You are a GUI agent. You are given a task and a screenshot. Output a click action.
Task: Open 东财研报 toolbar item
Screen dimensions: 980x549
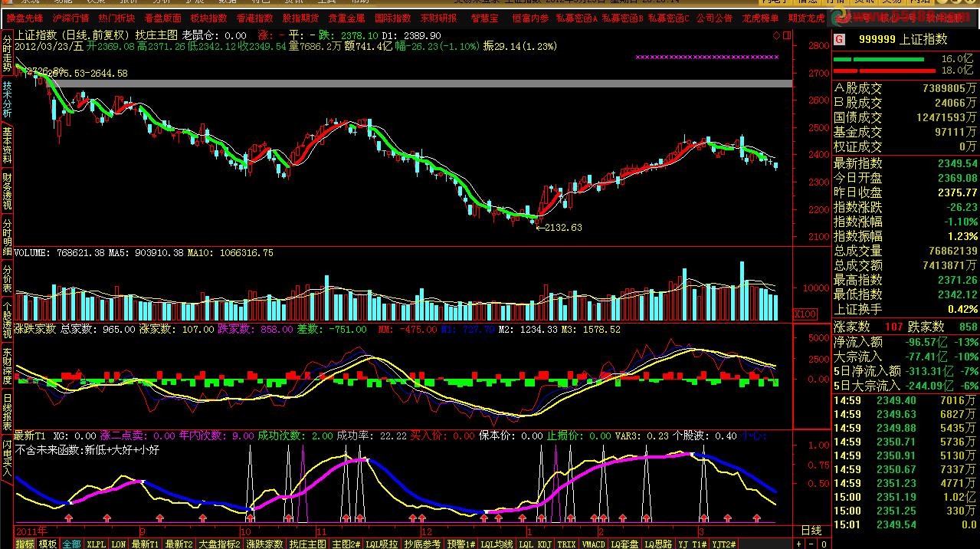pyautogui.click(x=438, y=18)
